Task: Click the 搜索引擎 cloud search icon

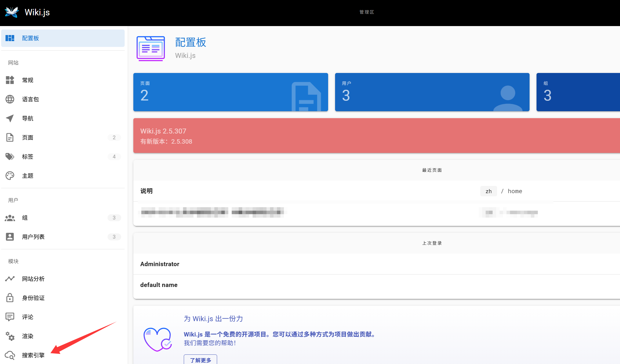Action: pos(10,355)
